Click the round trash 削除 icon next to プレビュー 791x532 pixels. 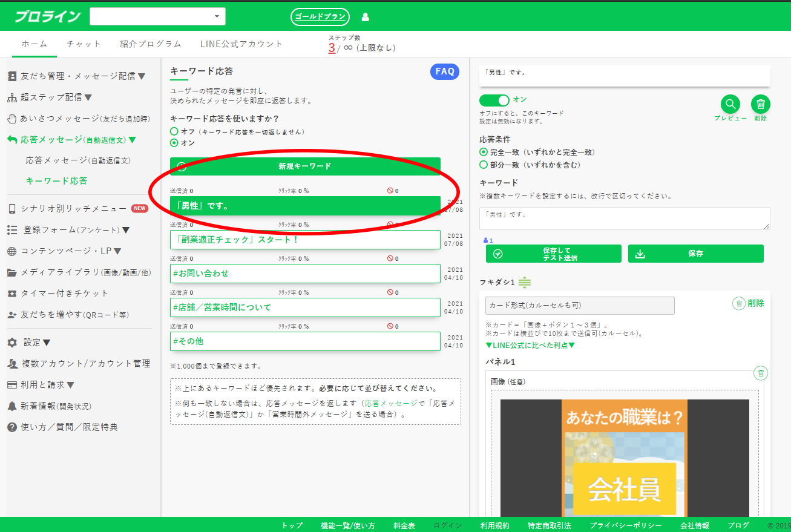[x=761, y=104]
